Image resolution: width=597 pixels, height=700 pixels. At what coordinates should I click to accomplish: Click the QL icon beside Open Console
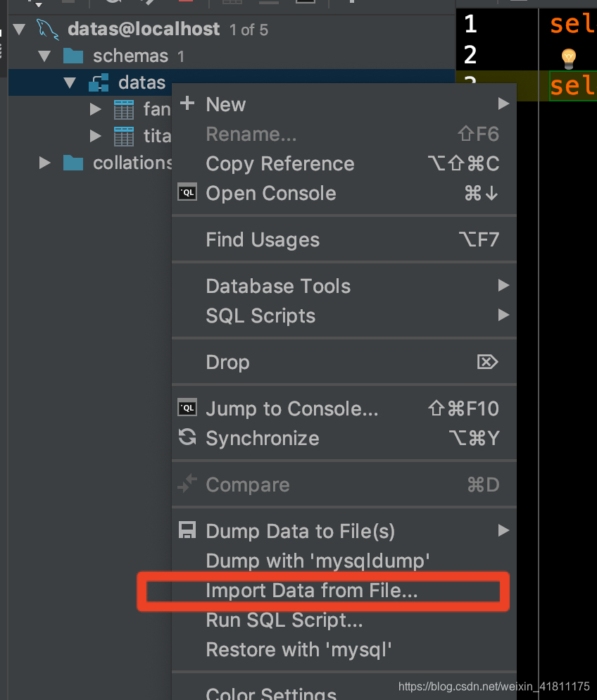pos(187,193)
